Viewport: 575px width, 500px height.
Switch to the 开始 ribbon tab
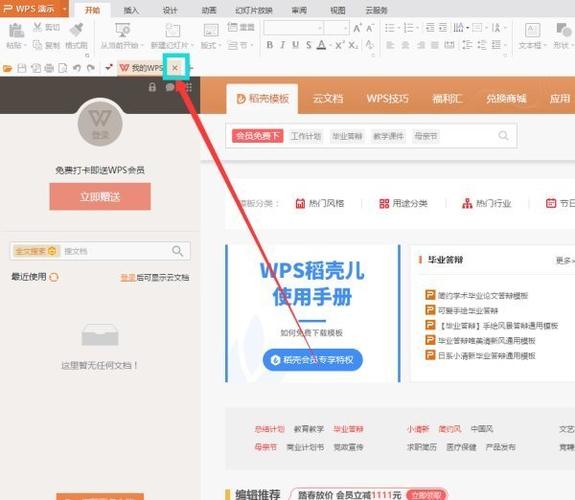pyautogui.click(x=92, y=10)
